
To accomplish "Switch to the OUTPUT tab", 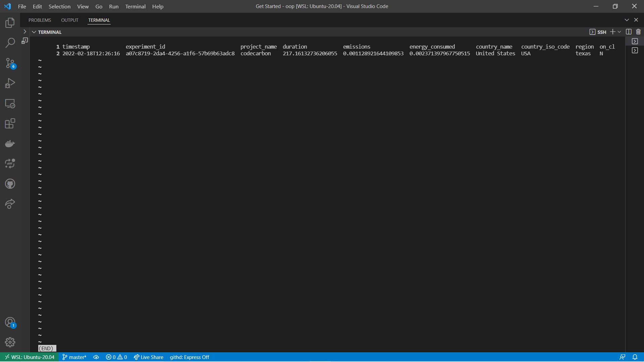I will (69, 20).
